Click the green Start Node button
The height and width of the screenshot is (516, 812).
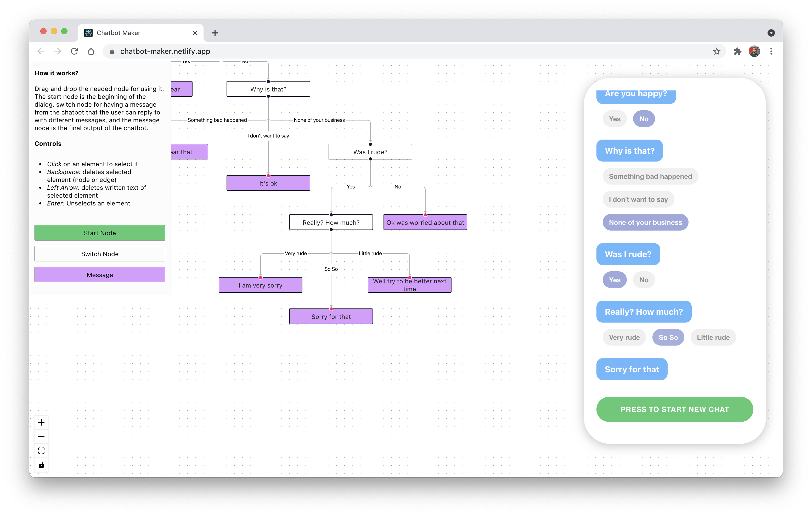100,233
